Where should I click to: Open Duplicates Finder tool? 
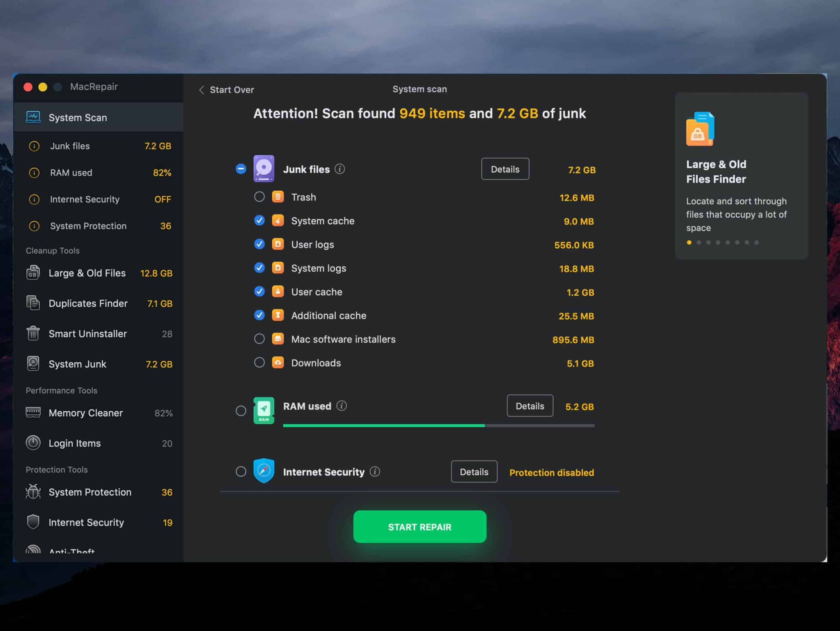pos(98,304)
